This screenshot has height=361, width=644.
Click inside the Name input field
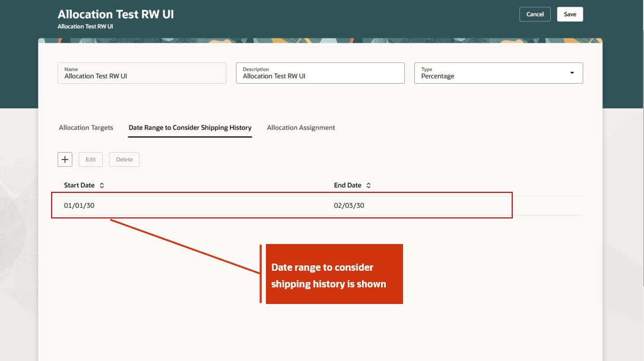pyautogui.click(x=141, y=75)
